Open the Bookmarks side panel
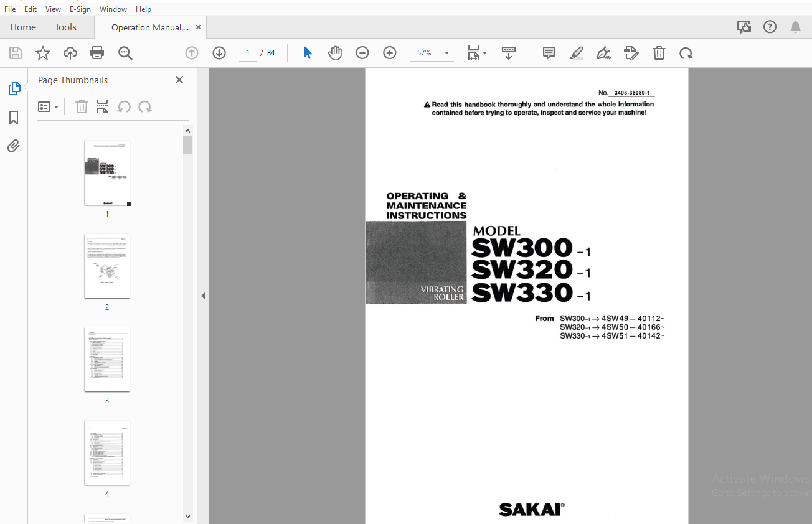 (x=14, y=118)
